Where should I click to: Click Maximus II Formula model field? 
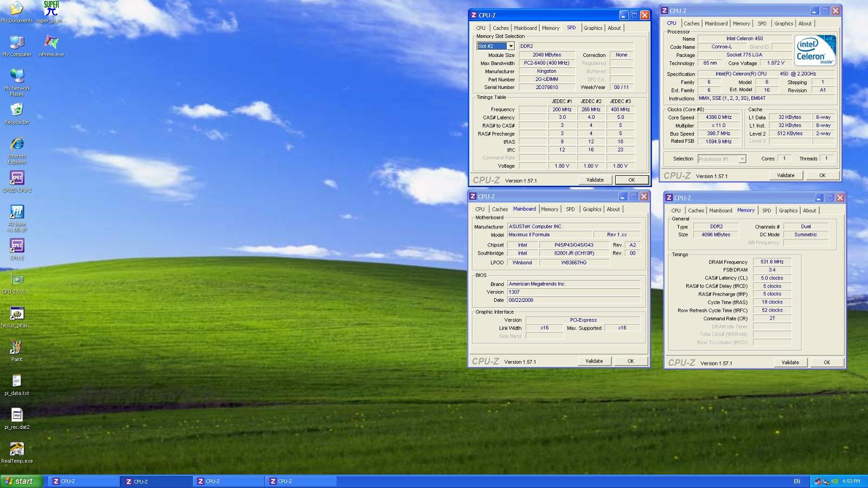pyautogui.click(x=550, y=235)
